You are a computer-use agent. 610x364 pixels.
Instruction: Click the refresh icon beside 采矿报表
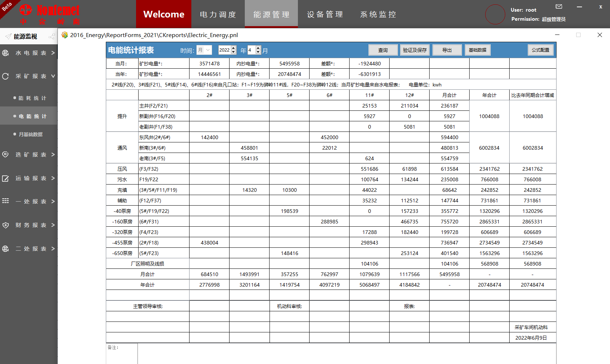(x=5, y=76)
